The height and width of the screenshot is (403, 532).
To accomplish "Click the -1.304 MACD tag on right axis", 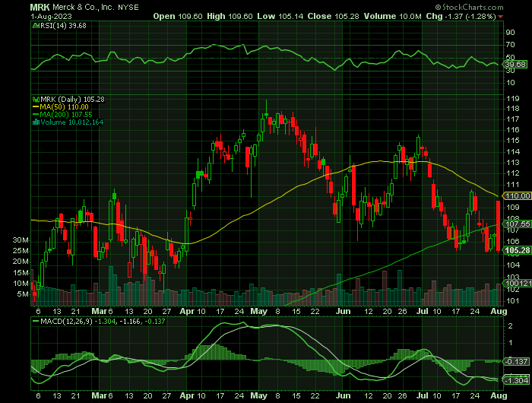I will [x=516, y=381].
